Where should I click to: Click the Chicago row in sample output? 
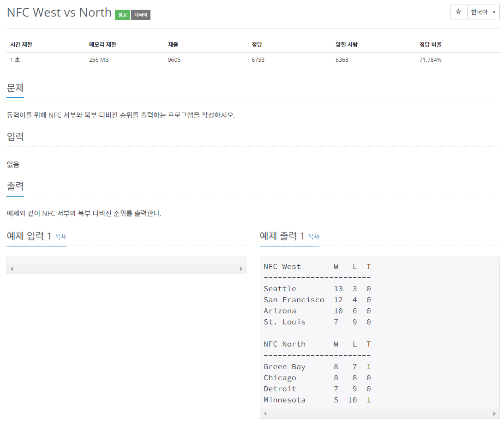317,378
